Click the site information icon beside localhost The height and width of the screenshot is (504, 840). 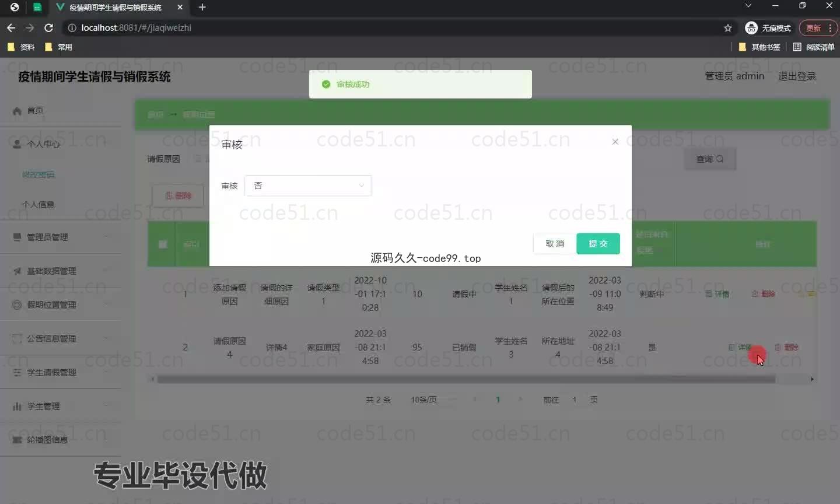click(x=72, y=27)
